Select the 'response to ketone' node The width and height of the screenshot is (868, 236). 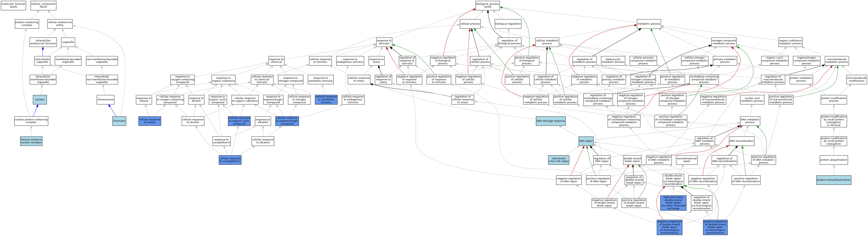pyautogui.click(x=144, y=100)
